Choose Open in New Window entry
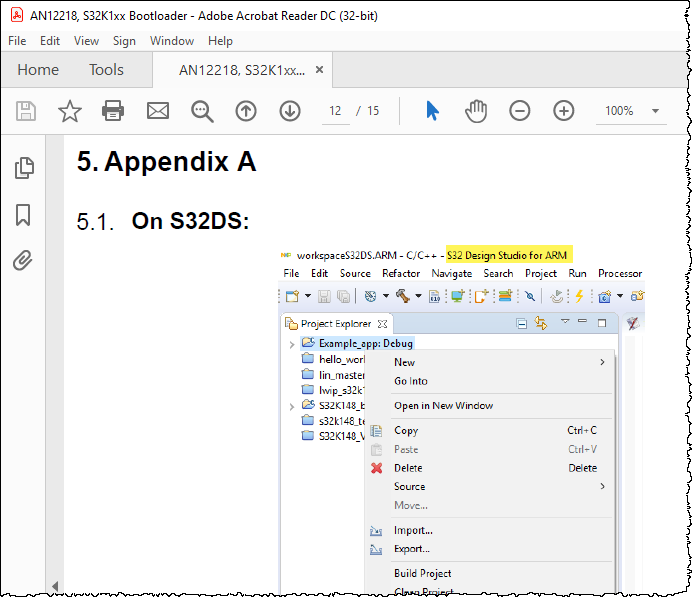The image size is (693, 597). pos(490,406)
